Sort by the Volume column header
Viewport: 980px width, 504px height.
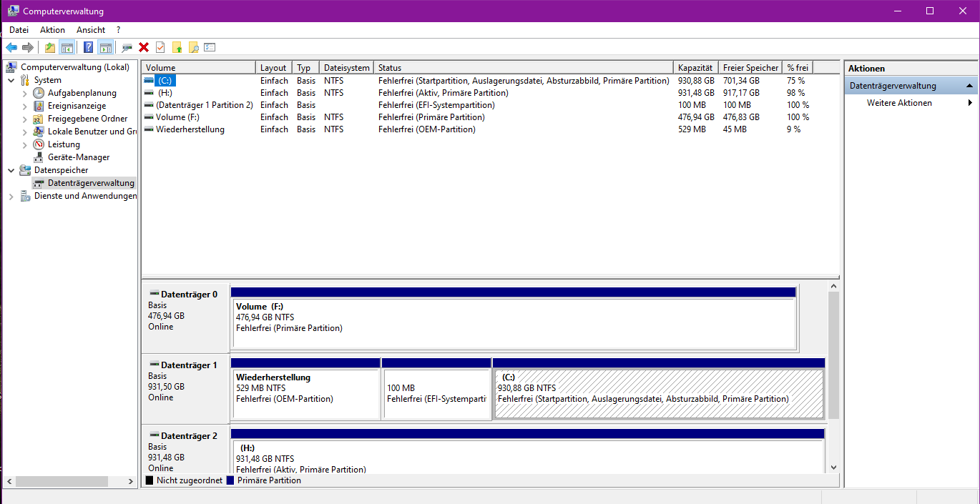coord(198,67)
